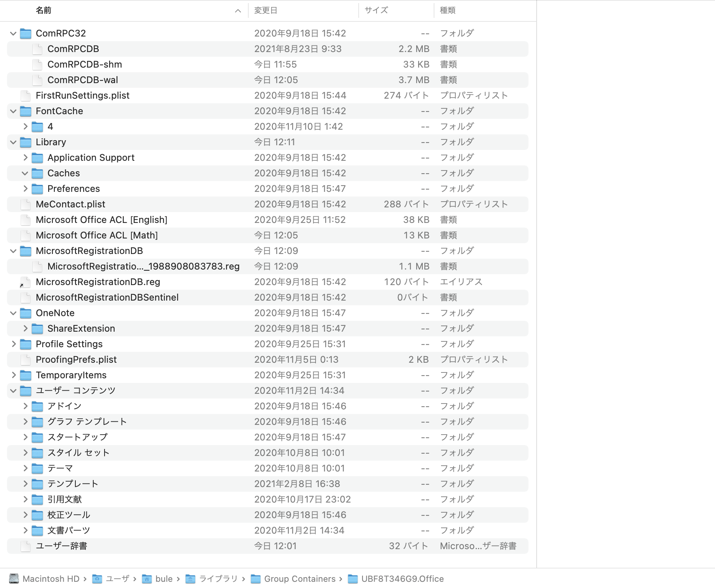This screenshot has height=588, width=715.
Task: Expand the ShareExtension folder
Action: 25,329
